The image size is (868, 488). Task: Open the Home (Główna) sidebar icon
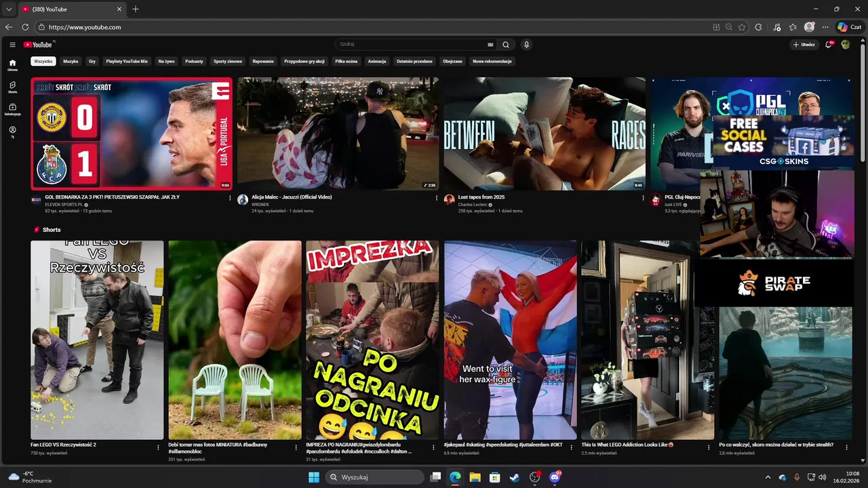12,64
